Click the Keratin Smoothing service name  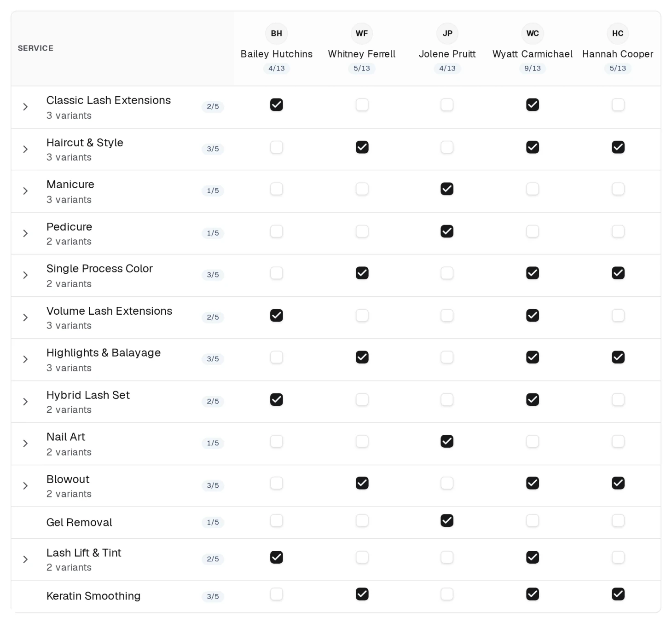pos(93,596)
